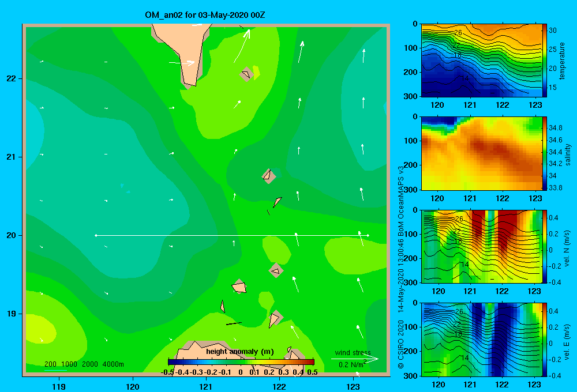Click the long wind arrow near 22.5N 121.5E
The height and width of the screenshot is (392, 577).
click(x=242, y=46)
